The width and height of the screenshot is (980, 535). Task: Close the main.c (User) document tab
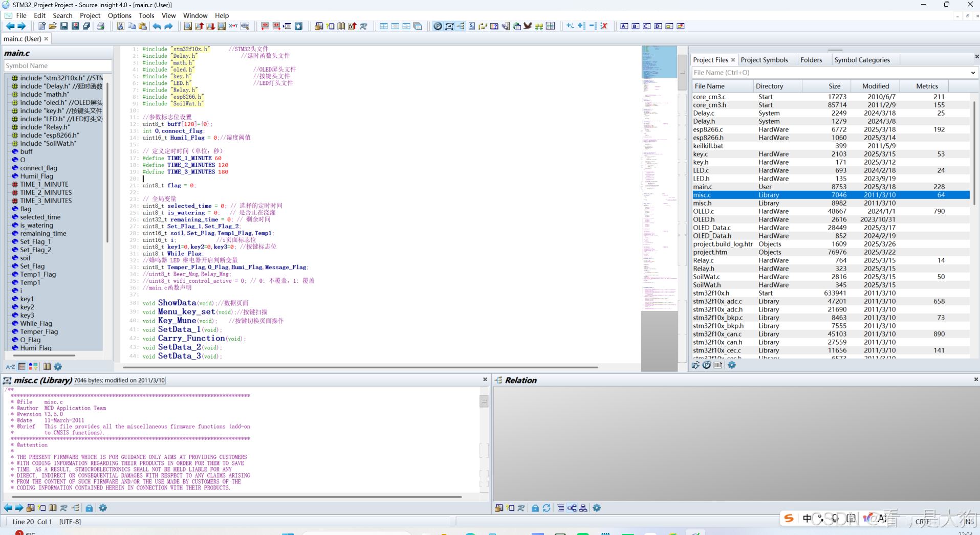pyautogui.click(x=46, y=39)
